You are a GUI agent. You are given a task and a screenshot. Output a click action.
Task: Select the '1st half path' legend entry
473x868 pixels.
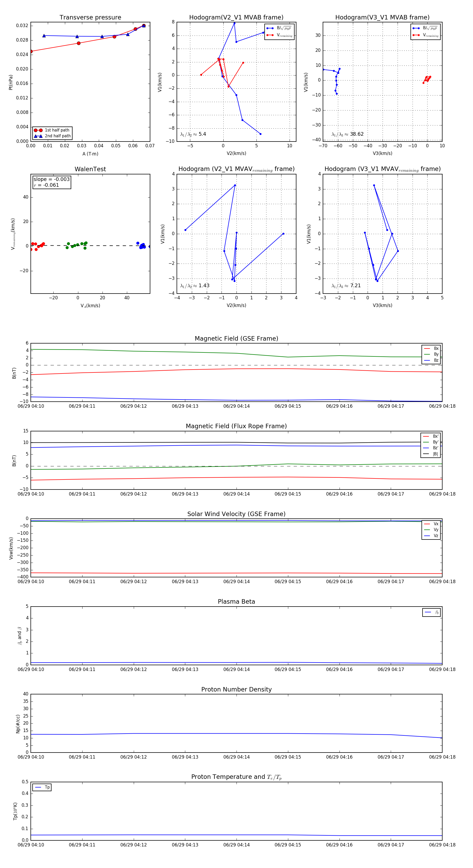click(x=52, y=130)
